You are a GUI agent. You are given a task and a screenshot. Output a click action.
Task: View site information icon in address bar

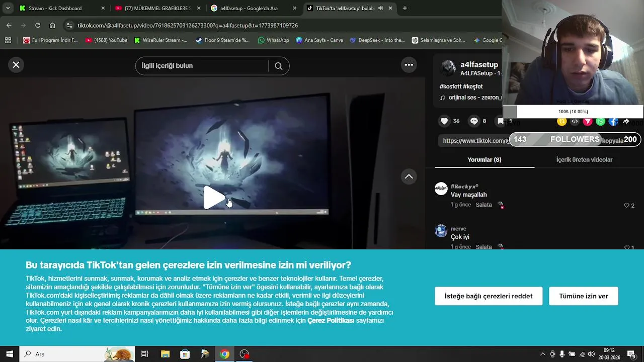click(69, 25)
